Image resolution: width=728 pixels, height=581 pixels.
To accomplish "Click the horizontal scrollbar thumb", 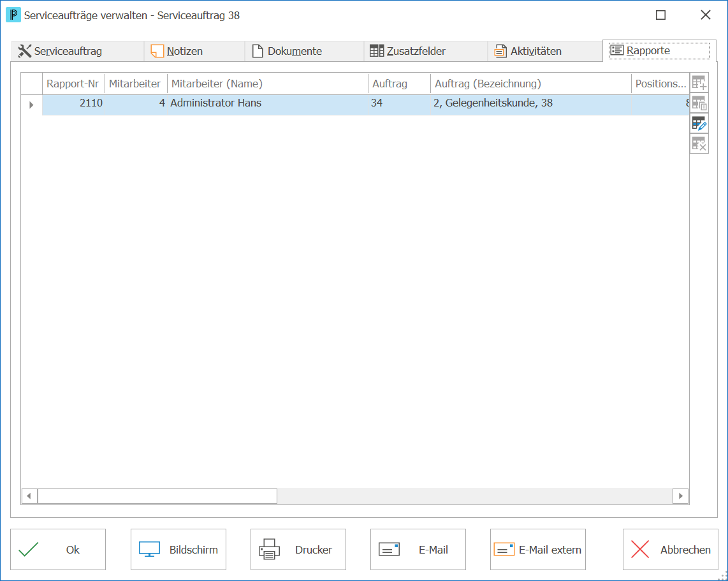I will click(157, 496).
